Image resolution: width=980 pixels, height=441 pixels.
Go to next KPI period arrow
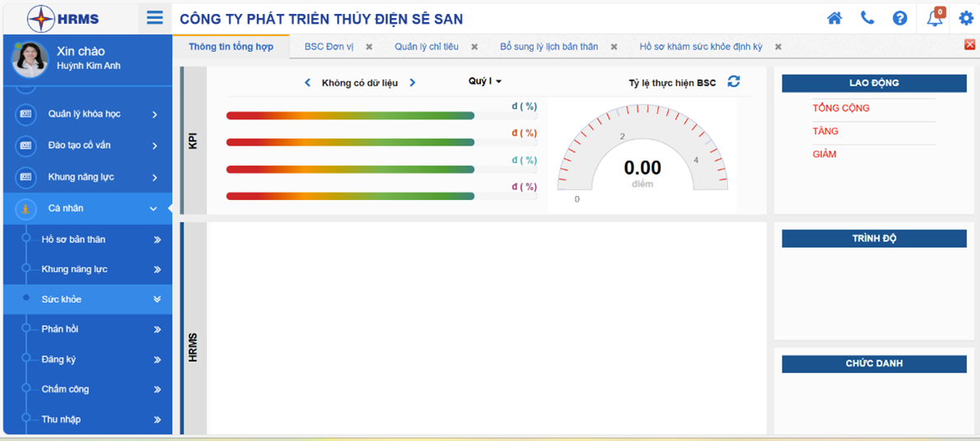[x=413, y=82]
